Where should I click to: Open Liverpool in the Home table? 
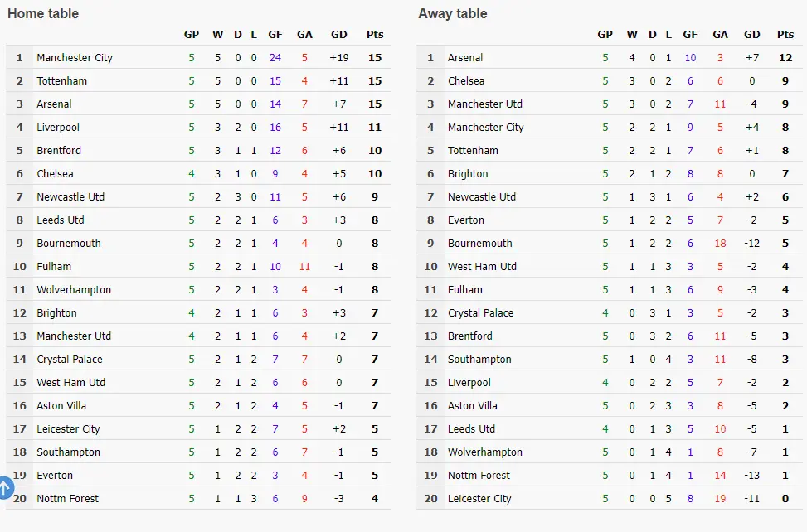pos(60,128)
